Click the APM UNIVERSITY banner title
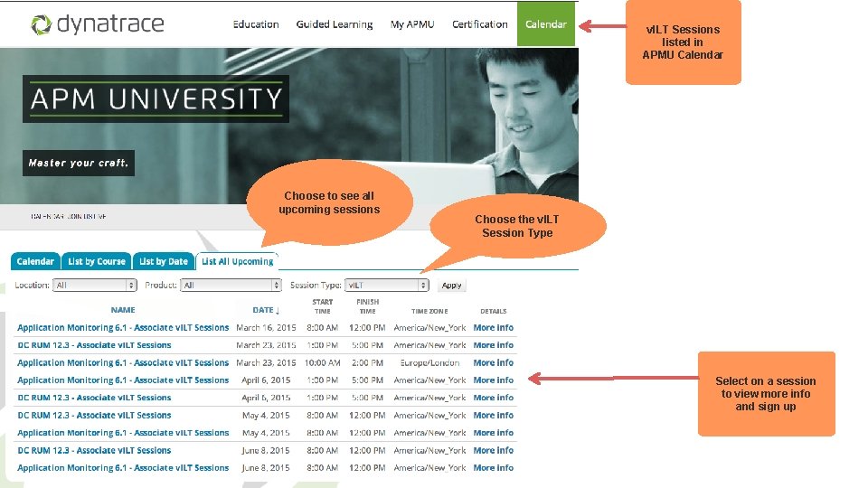The width and height of the screenshot is (868, 488). click(156, 99)
